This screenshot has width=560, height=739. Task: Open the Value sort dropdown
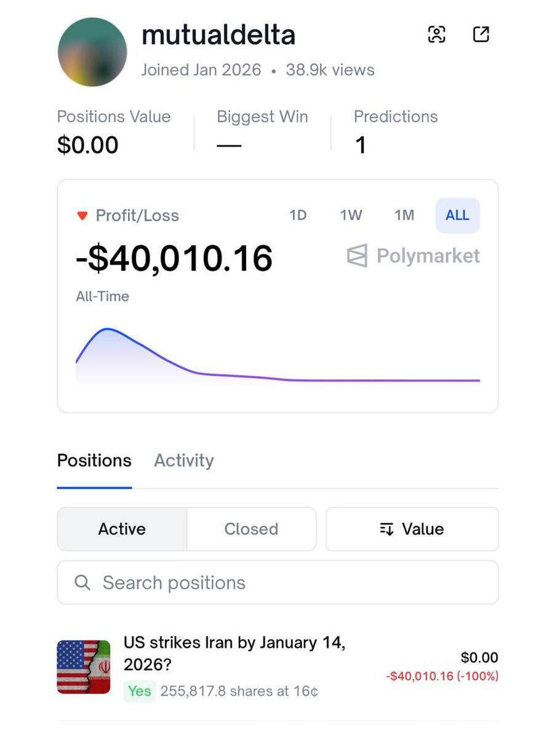[x=412, y=529]
